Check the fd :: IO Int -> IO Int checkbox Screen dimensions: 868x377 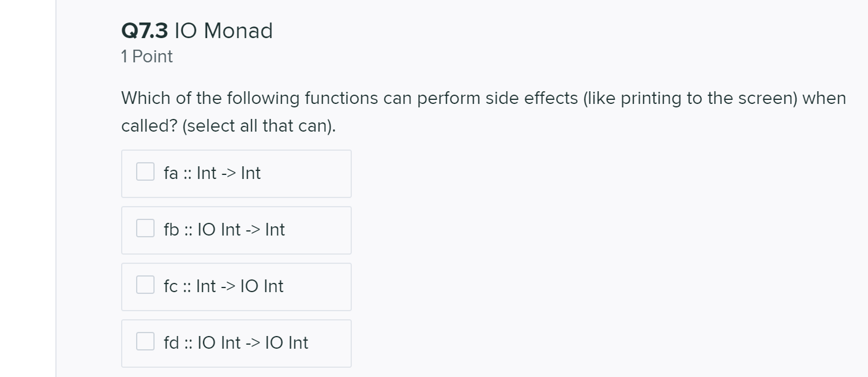coord(144,341)
